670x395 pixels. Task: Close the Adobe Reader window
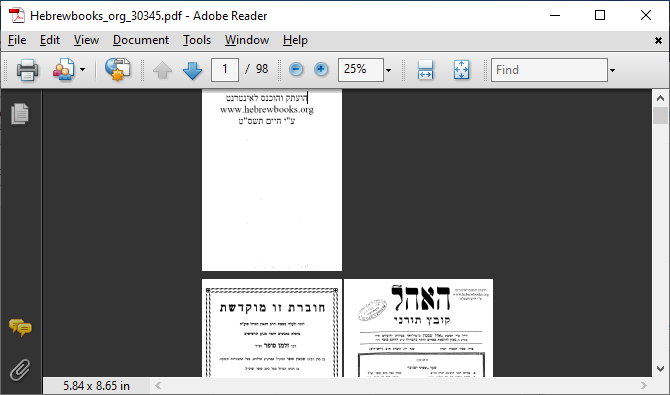(x=646, y=15)
